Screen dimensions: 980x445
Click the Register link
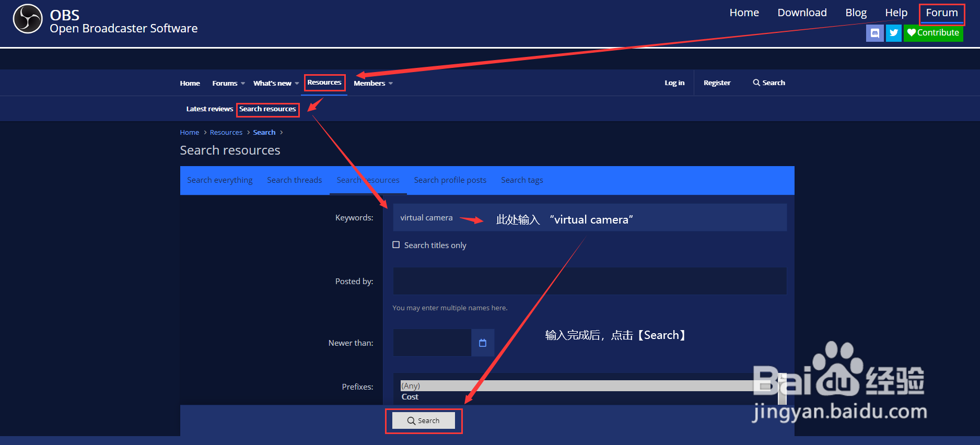717,83
